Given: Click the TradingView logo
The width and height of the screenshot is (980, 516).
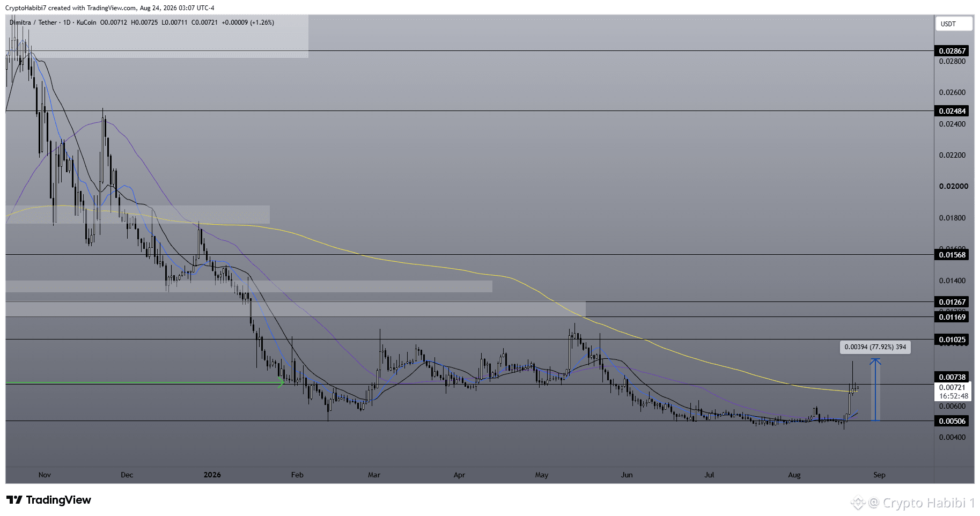Looking at the screenshot, I should pos(49,500).
